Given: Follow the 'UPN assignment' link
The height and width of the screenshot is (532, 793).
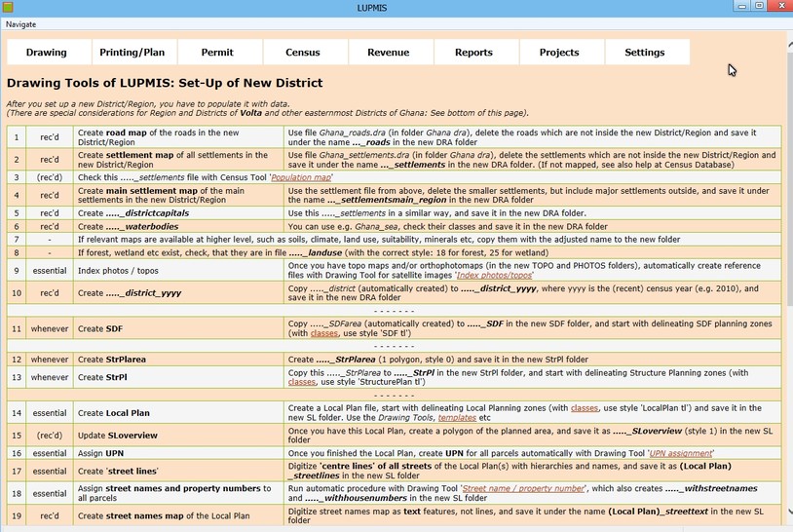Looking at the screenshot, I should (680, 453).
